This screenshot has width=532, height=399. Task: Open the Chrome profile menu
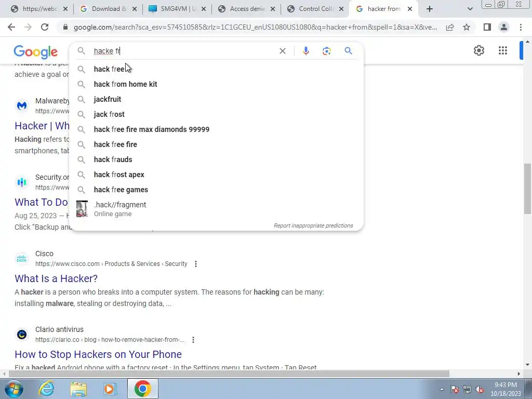(x=504, y=27)
